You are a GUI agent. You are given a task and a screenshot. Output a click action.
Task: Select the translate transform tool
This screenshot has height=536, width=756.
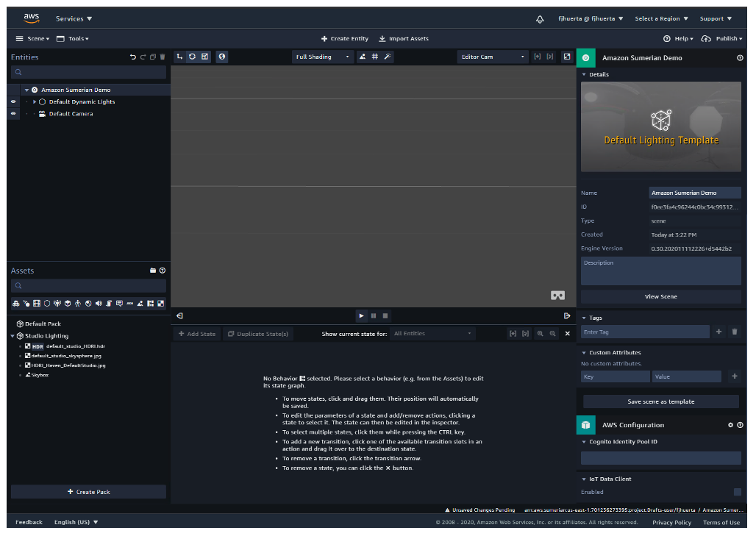click(x=179, y=57)
